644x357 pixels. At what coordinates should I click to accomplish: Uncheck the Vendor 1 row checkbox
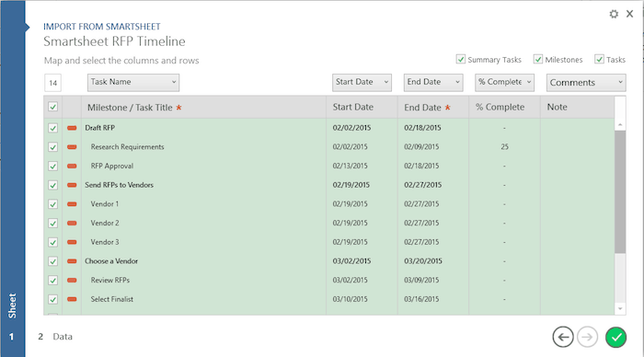pyautogui.click(x=53, y=203)
